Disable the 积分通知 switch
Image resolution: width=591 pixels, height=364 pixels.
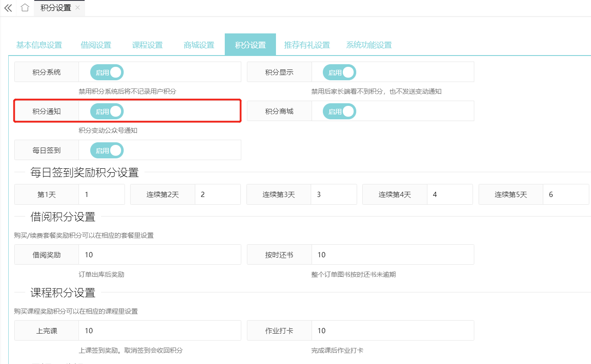[107, 111]
